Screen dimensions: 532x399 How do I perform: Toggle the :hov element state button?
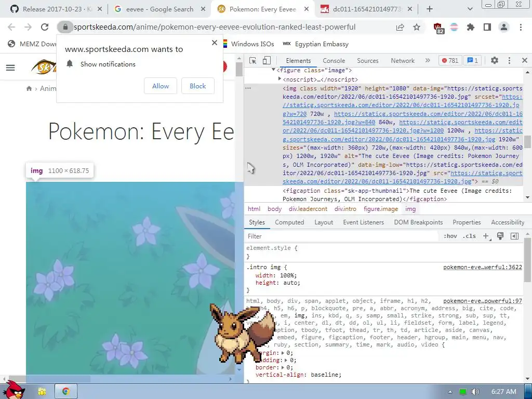coord(450,236)
